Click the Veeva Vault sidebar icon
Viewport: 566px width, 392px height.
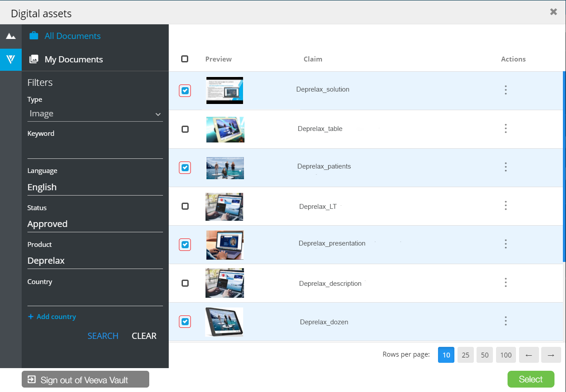[11, 60]
